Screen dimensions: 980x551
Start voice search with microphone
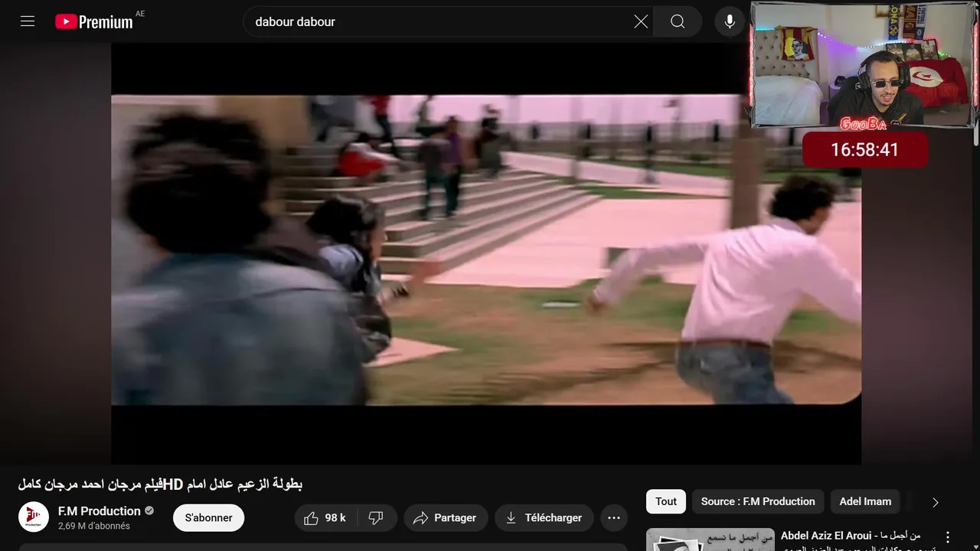point(730,21)
